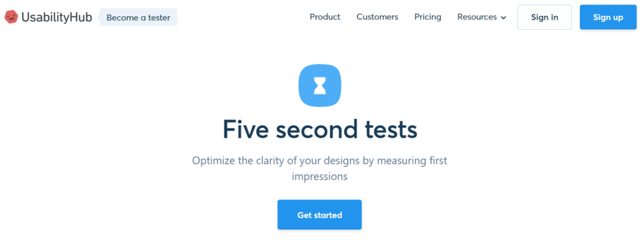644x251 pixels.
Task: Click the Get started button
Action: click(319, 215)
